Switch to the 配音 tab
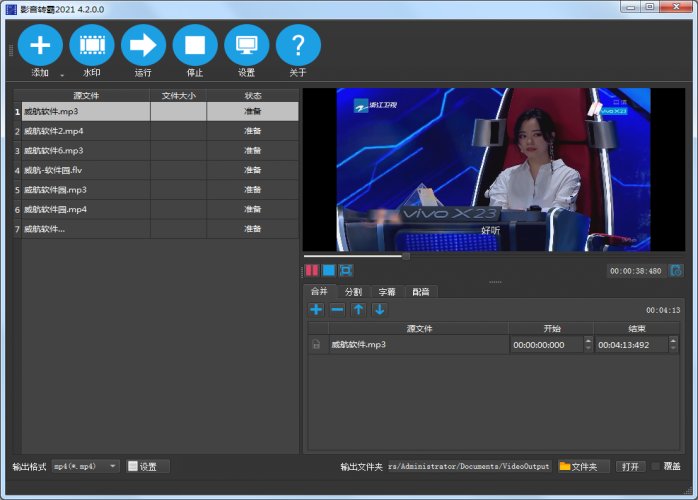Screen dimensions: 698x500 421,292
